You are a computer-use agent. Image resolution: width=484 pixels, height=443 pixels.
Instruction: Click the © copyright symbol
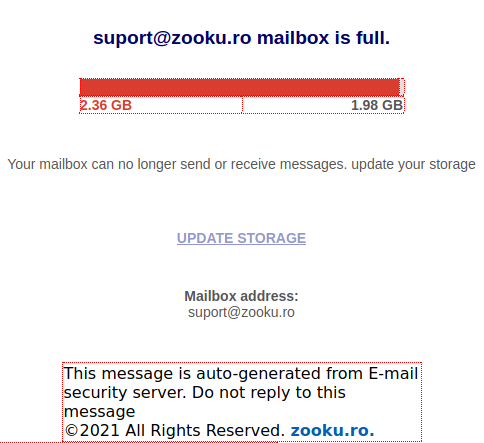(x=71, y=431)
